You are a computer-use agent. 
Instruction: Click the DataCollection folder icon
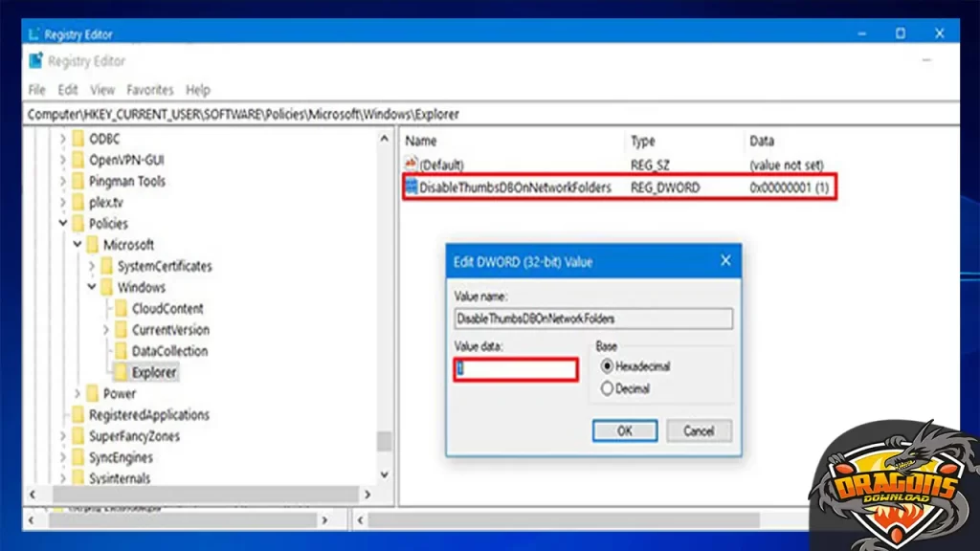[x=119, y=350]
